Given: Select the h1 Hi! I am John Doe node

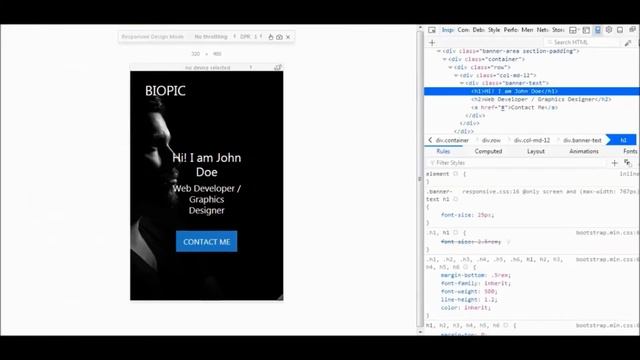Looking at the screenshot, I should 532,91.
